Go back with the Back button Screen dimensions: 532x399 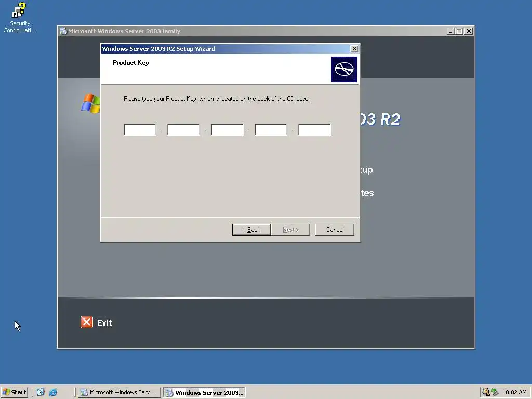[x=251, y=230]
